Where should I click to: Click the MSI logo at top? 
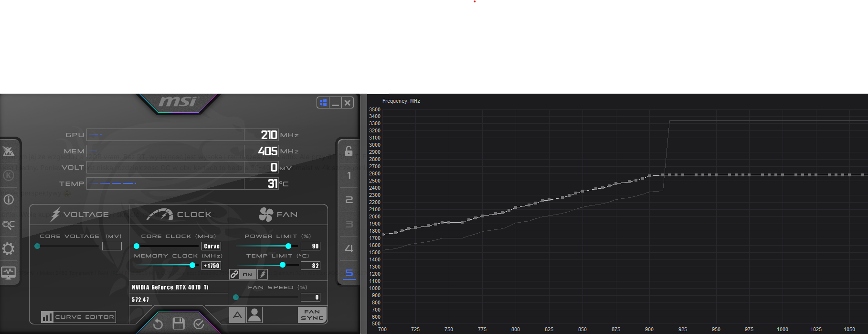tap(178, 101)
